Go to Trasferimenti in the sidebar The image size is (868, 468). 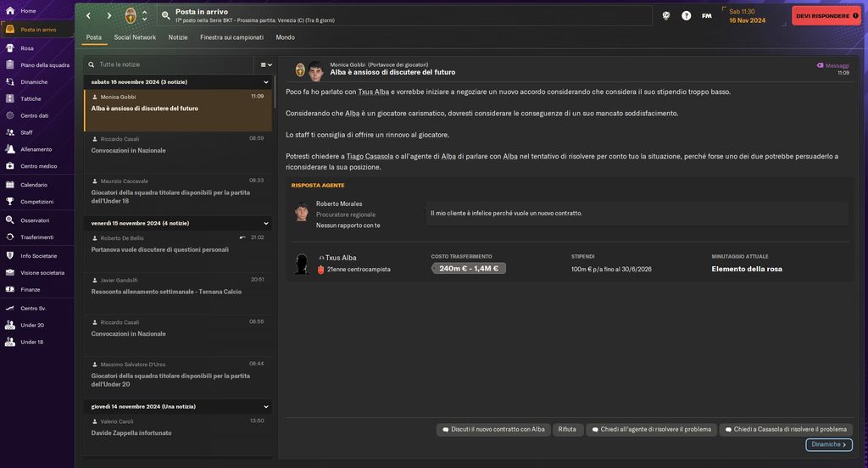pyautogui.click(x=36, y=237)
